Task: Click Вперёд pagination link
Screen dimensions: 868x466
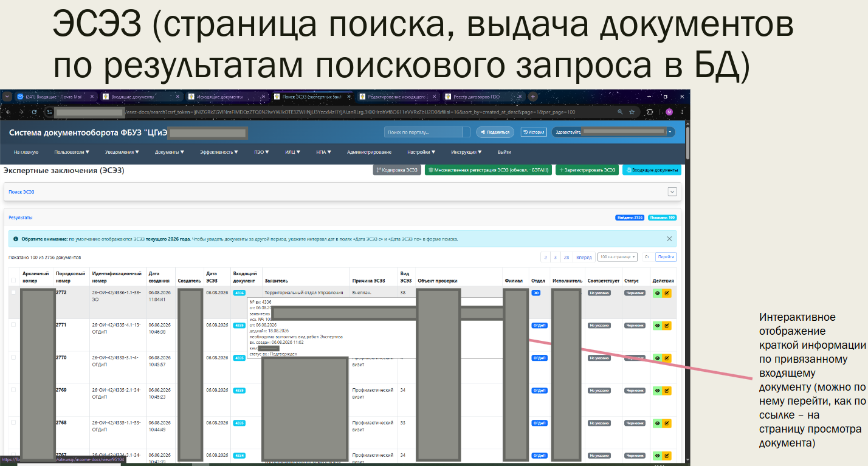Action: pos(584,257)
